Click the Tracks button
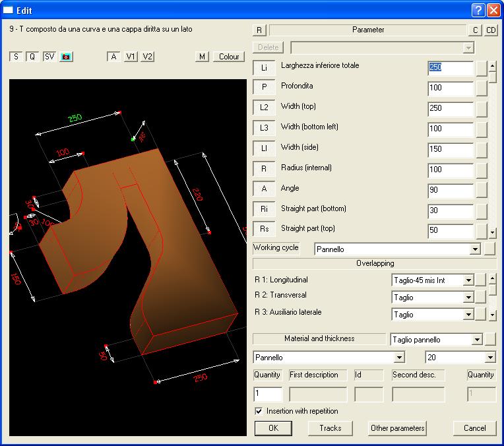This screenshot has width=504, height=446. (x=331, y=428)
